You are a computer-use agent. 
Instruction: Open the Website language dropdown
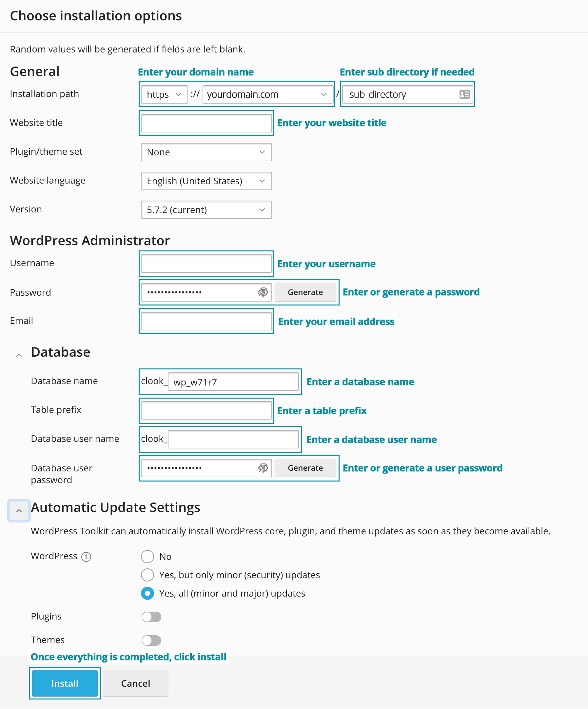(x=206, y=181)
